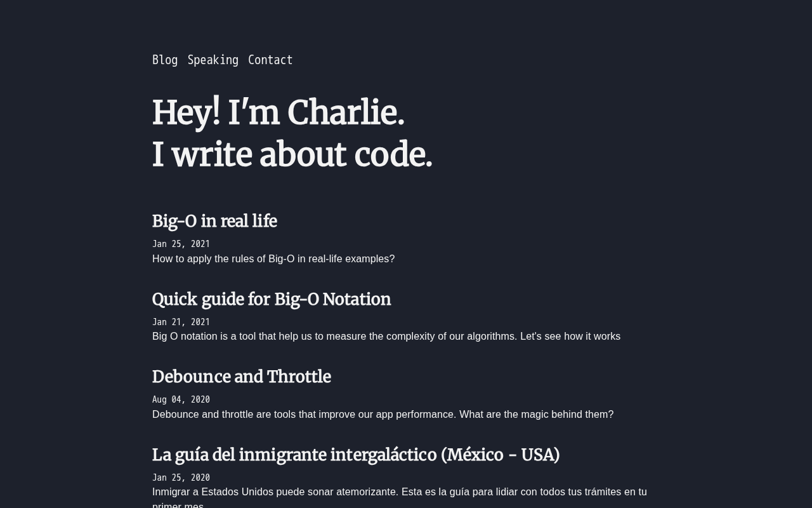Click the "How to apply the rules" summary
This screenshot has height=508, width=812.
pos(273,258)
